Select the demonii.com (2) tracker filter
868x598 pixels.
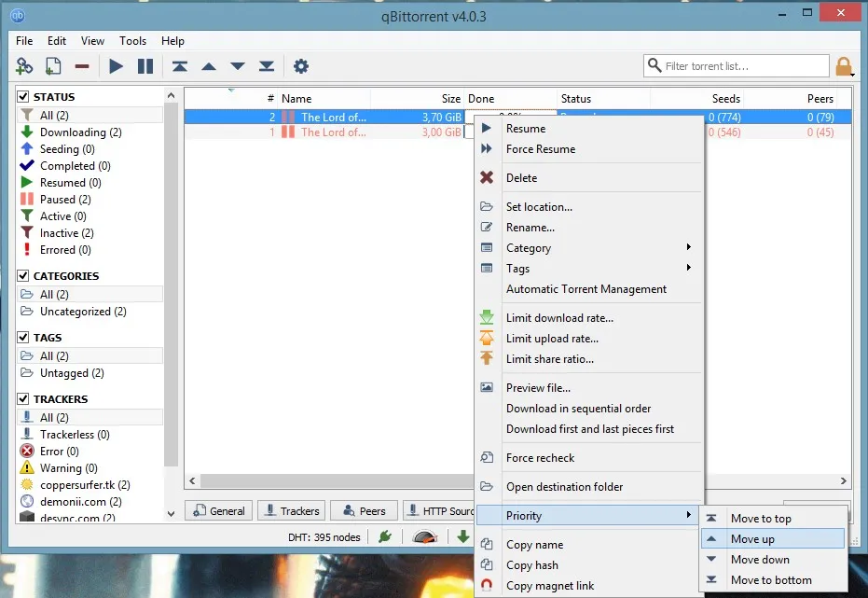click(x=81, y=502)
